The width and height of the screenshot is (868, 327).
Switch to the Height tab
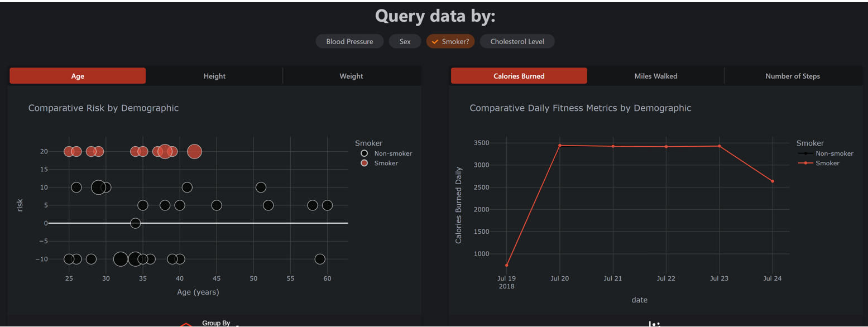coord(214,76)
